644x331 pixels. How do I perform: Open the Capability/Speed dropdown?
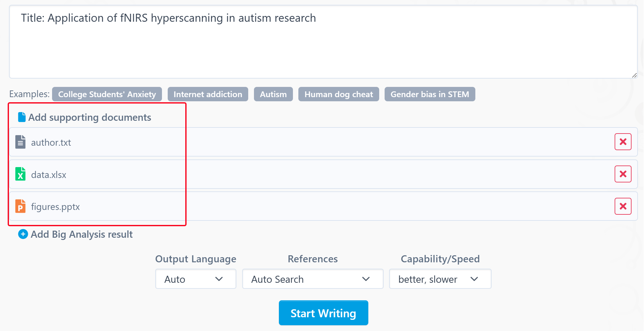click(x=440, y=279)
